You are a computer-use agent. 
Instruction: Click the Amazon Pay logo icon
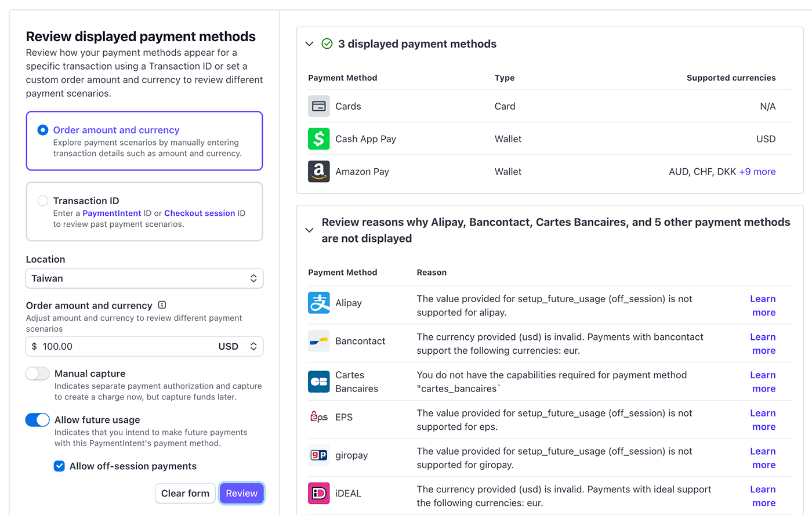click(319, 172)
